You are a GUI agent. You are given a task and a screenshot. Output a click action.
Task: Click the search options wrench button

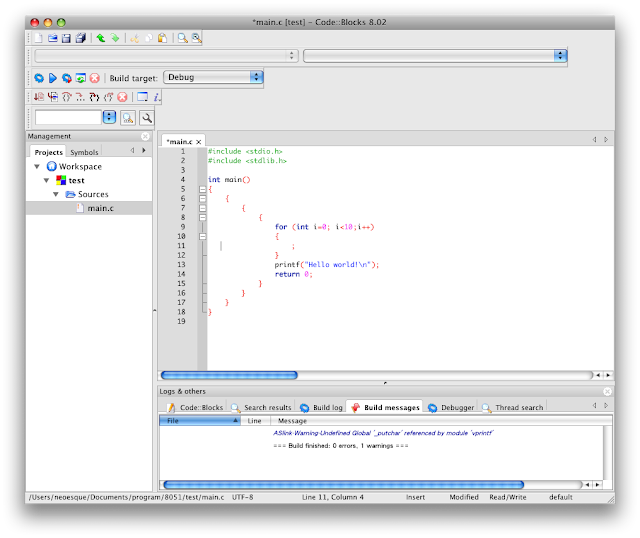point(147,118)
